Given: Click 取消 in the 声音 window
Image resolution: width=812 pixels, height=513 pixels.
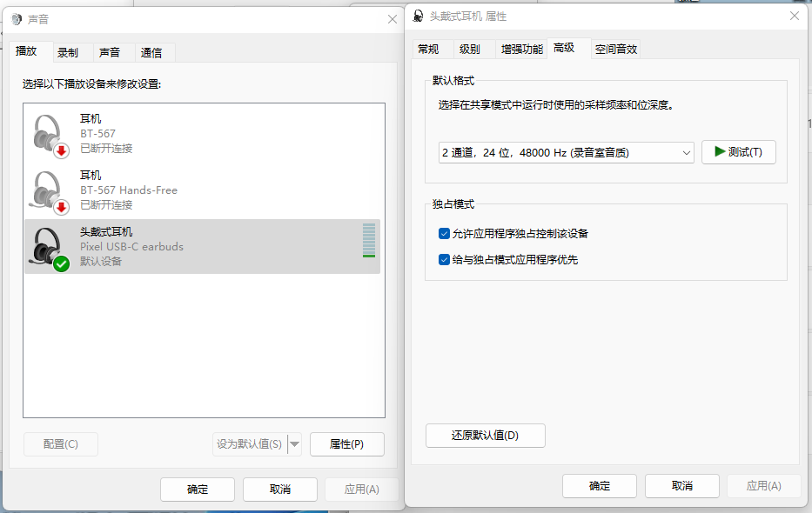Looking at the screenshot, I should click(x=280, y=490).
